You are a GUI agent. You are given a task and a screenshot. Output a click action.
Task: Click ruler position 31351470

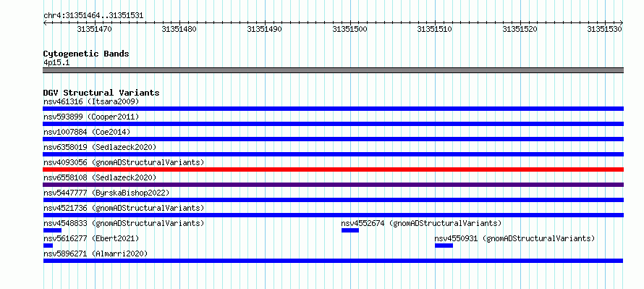click(95, 29)
